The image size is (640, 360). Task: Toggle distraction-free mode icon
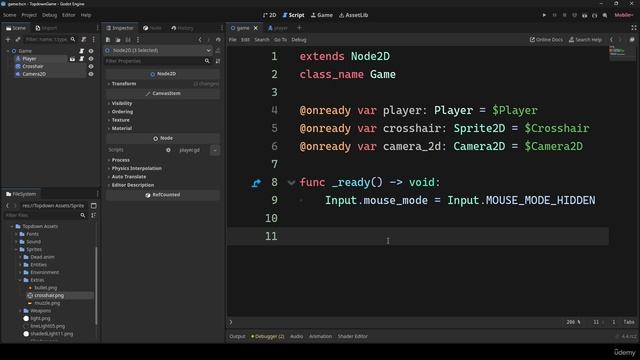pyautogui.click(x=633, y=28)
